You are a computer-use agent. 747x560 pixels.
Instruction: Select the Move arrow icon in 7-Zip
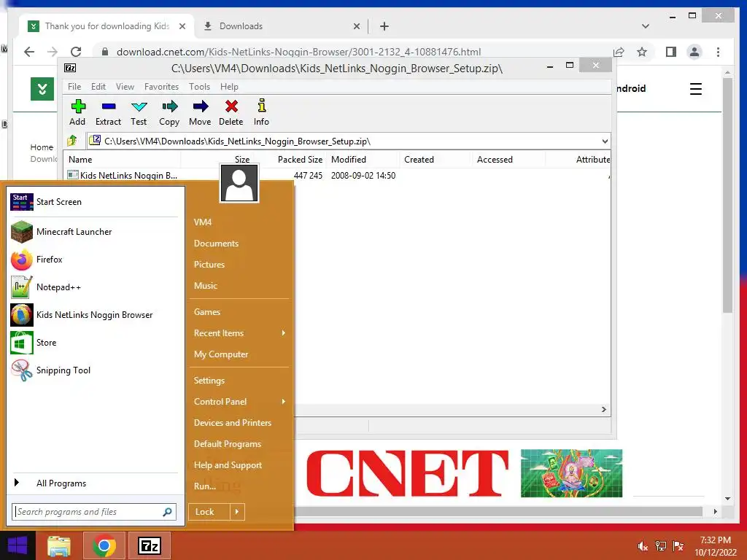(x=200, y=112)
